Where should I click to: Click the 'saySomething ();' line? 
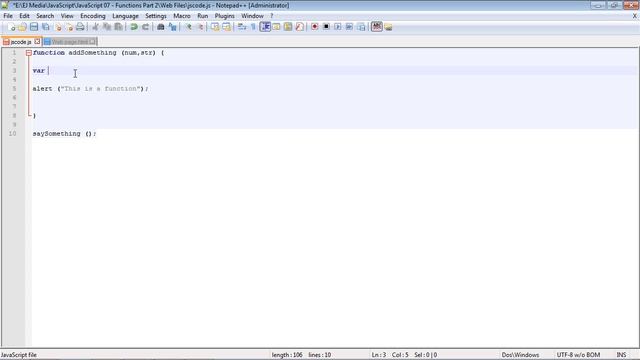coord(64,134)
